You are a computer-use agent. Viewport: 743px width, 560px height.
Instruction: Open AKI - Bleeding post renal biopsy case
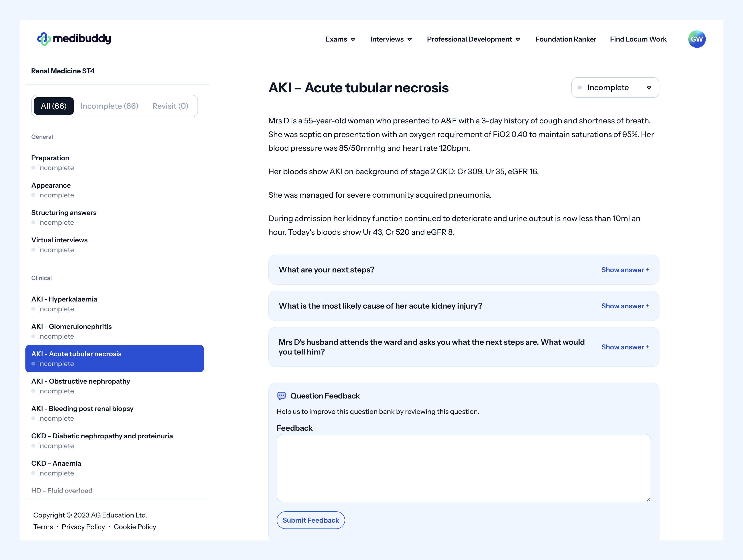coord(114,413)
